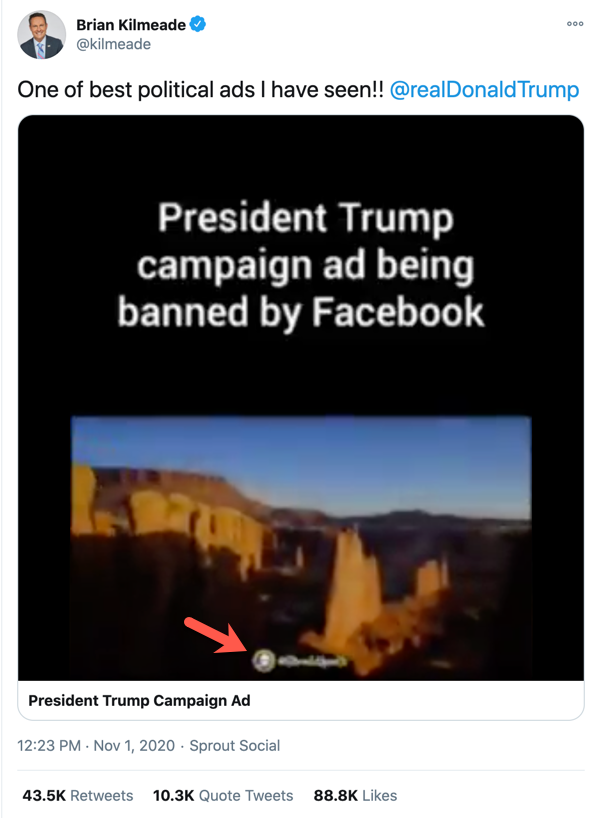Open the Sprout Social source link

(235, 745)
